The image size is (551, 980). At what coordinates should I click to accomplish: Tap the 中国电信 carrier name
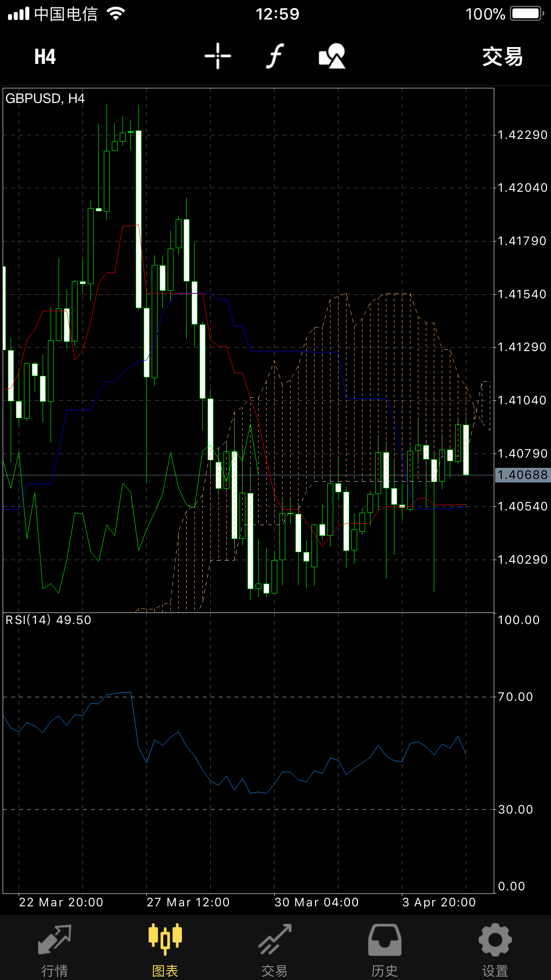[x=66, y=14]
